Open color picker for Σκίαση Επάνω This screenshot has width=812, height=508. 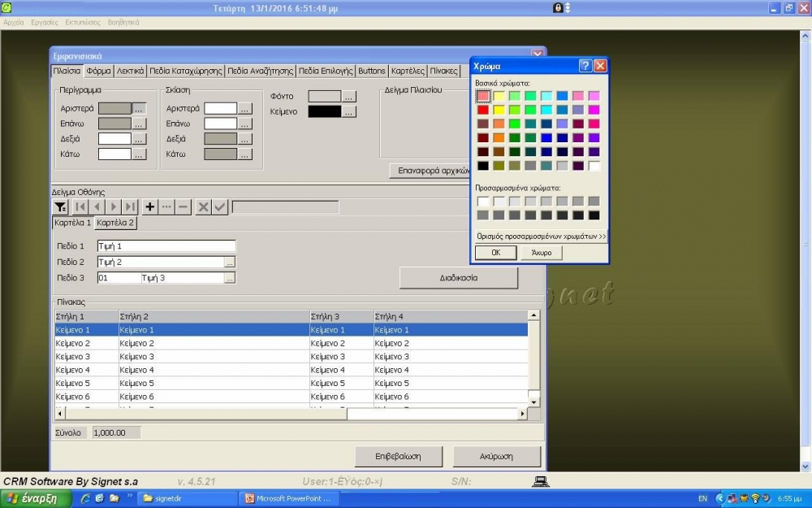click(x=245, y=124)
